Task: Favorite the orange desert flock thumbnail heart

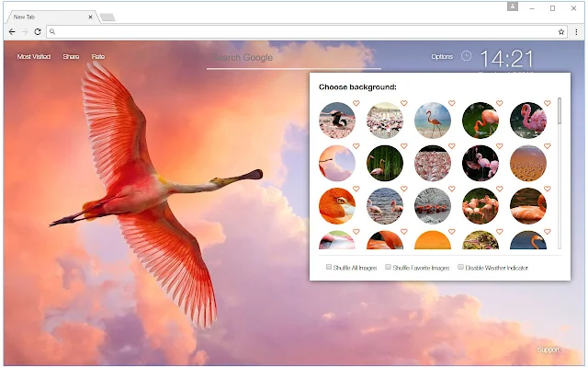Action: click(x=548, y=145)
